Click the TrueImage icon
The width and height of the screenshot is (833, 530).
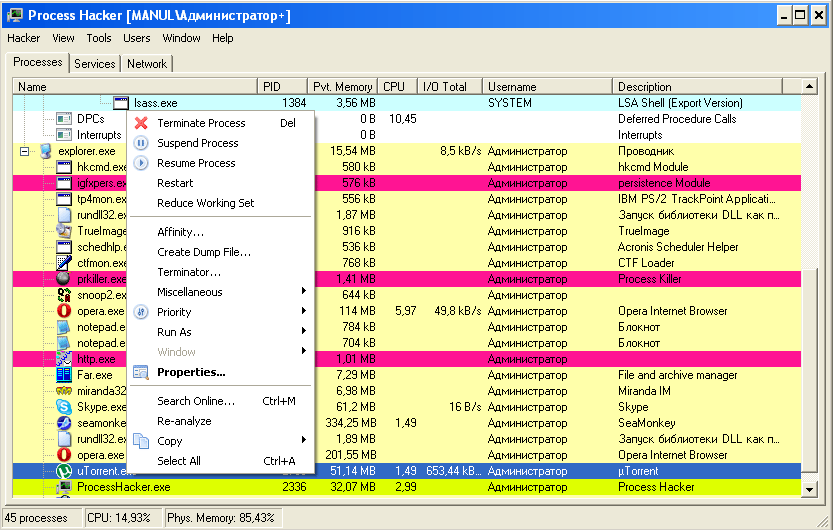pos(64,231)
